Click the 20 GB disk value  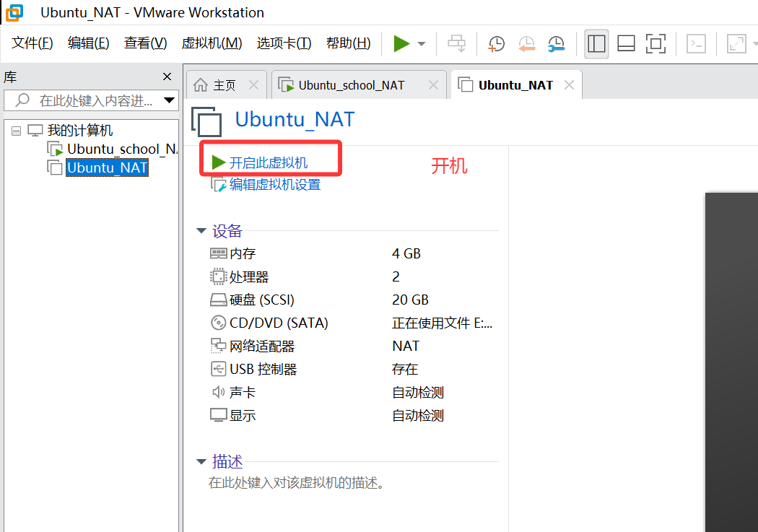tap(410, 300)
